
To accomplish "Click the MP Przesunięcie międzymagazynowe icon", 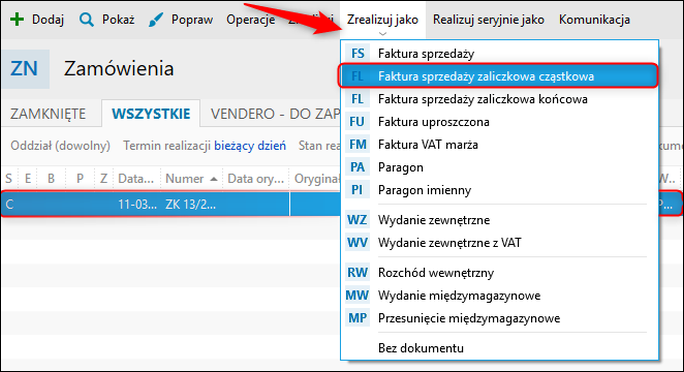I will click(x=358, y=318).
